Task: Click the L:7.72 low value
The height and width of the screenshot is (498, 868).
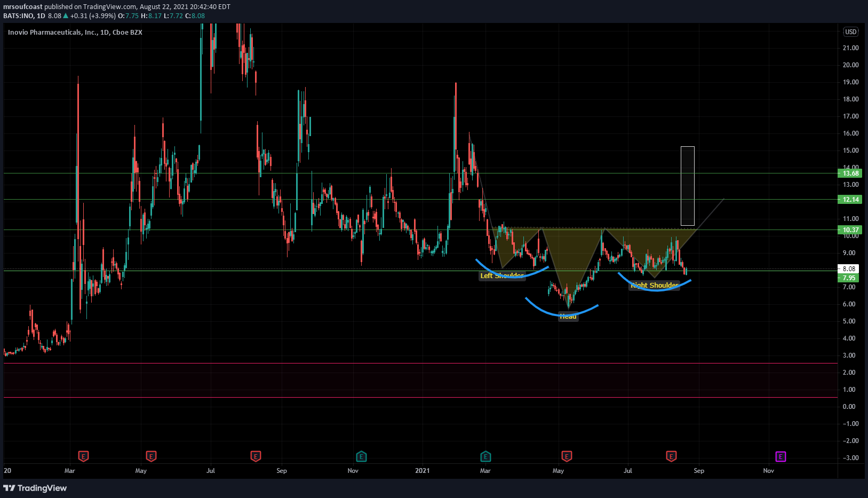Action: click(x=173, y=16)
